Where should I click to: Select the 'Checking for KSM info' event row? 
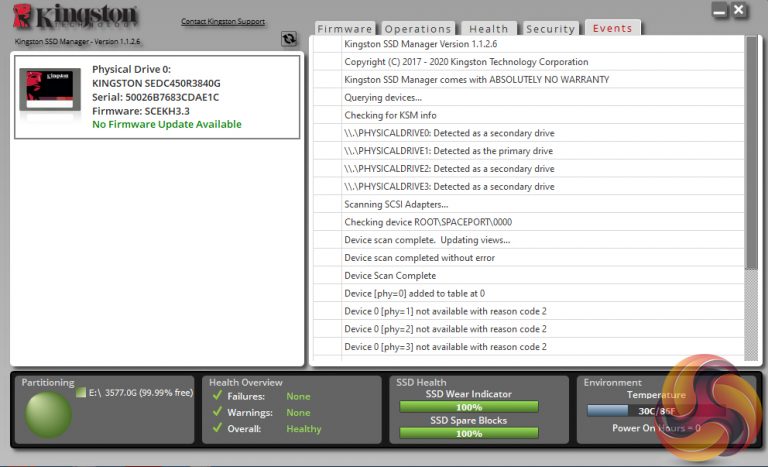click(x=529, y=115)
